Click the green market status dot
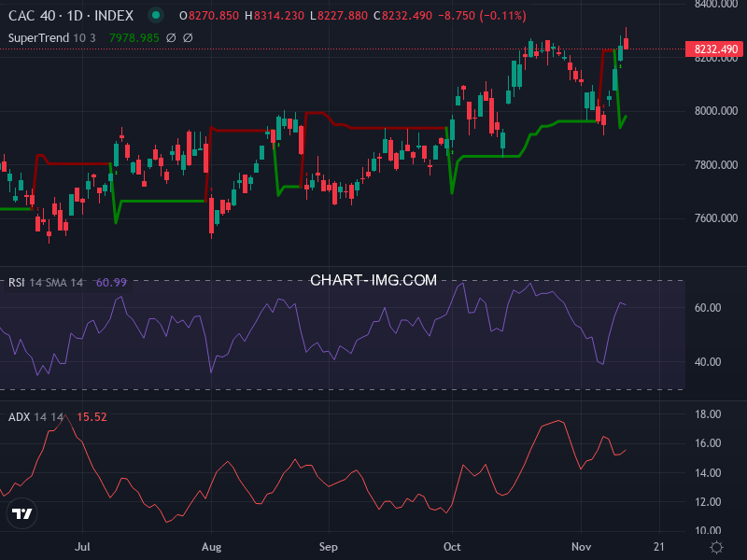747x560 pixels. [x=155, y=16]
